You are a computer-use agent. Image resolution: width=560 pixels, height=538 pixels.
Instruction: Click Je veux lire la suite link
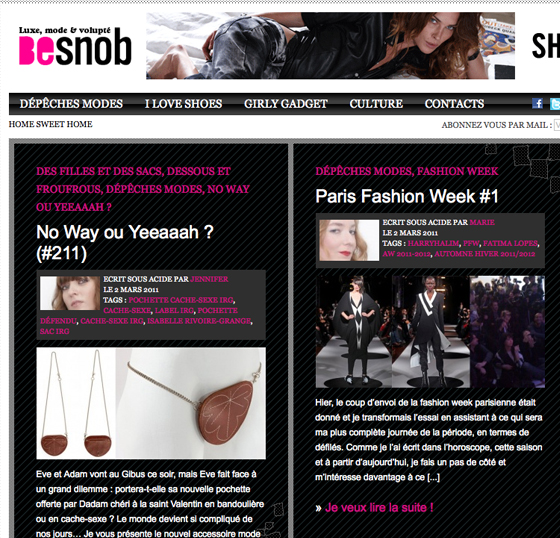point(379,508)
